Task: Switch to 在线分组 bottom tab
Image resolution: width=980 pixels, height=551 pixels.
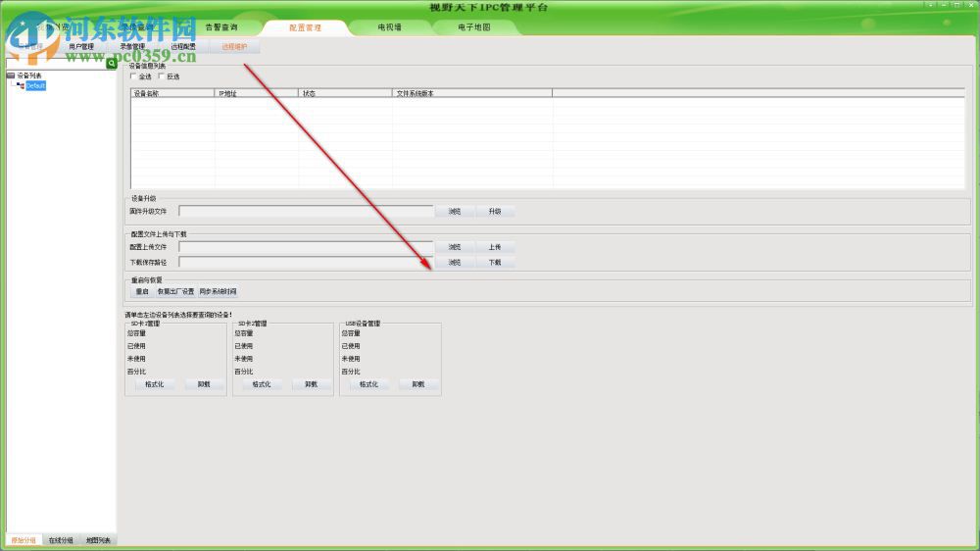Action: 61,540
